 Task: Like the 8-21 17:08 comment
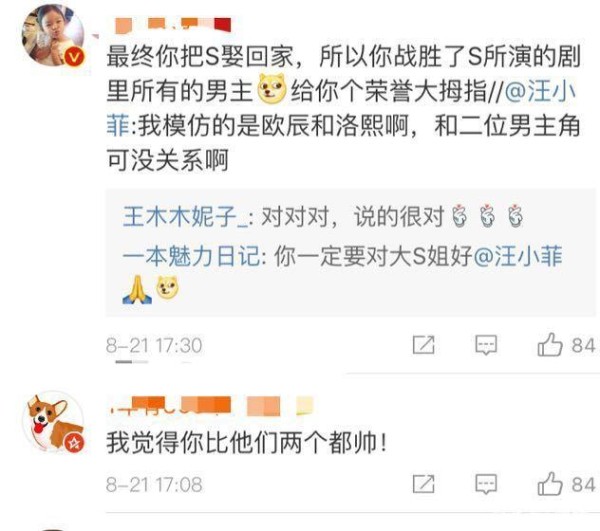(566, 484)
